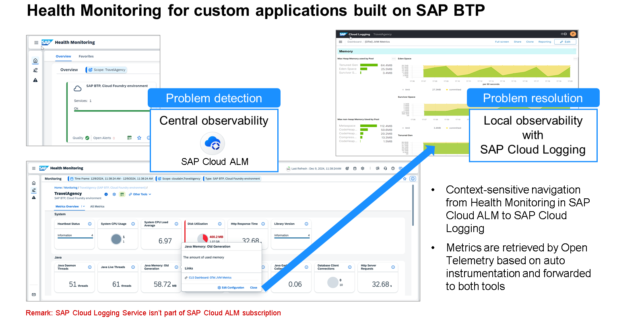Screen dimensions: 644x321
Task: Open settings gear next to TravelAgency title
Action: [114, 194]
